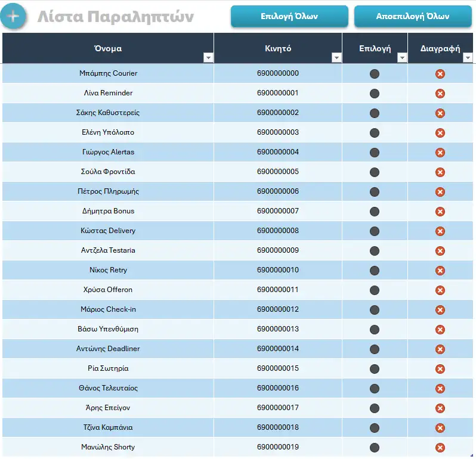The width and height of the screenshot is (476, 459).
Task: Delete Ρία Σωτηρία with red X icon
Action: pyautogui.click(x=440, y=369)
